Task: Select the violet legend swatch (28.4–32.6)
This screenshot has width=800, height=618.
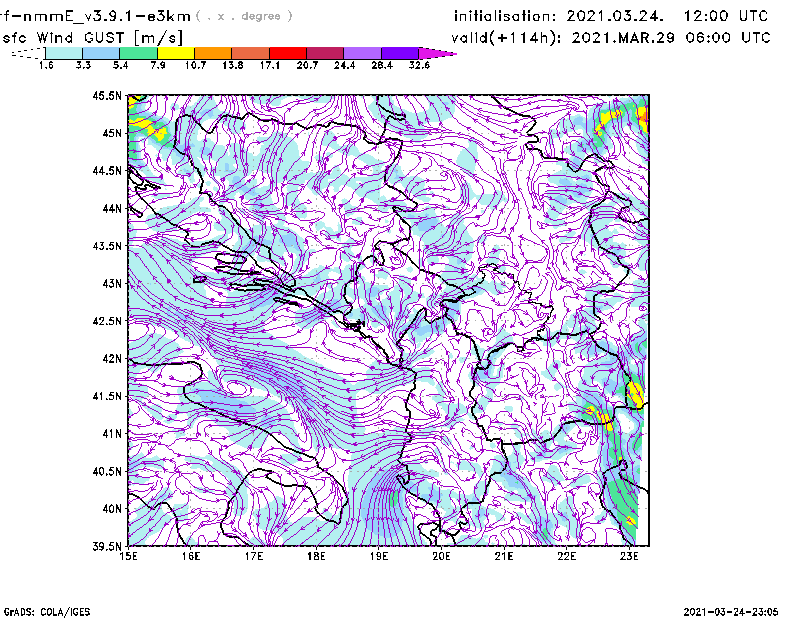Action: [400, 53]
